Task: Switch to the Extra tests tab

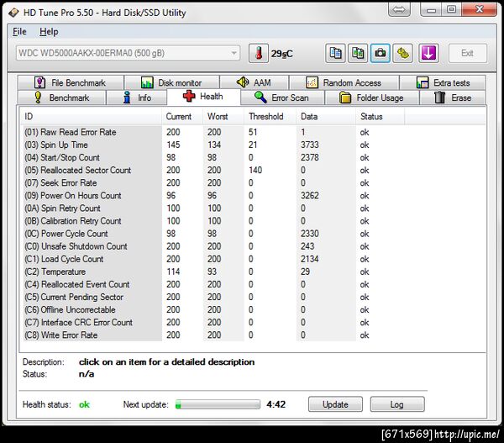Action: [443, 82]
